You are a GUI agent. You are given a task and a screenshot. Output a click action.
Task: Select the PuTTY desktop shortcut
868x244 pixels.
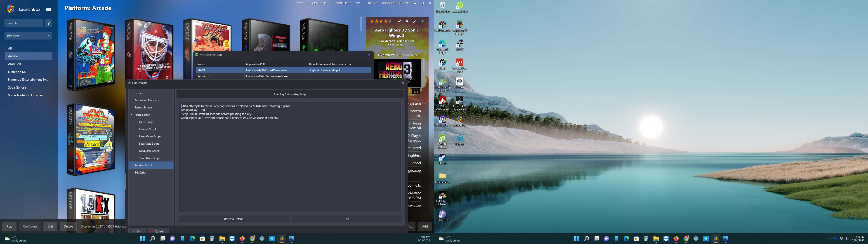pos(460,45)
